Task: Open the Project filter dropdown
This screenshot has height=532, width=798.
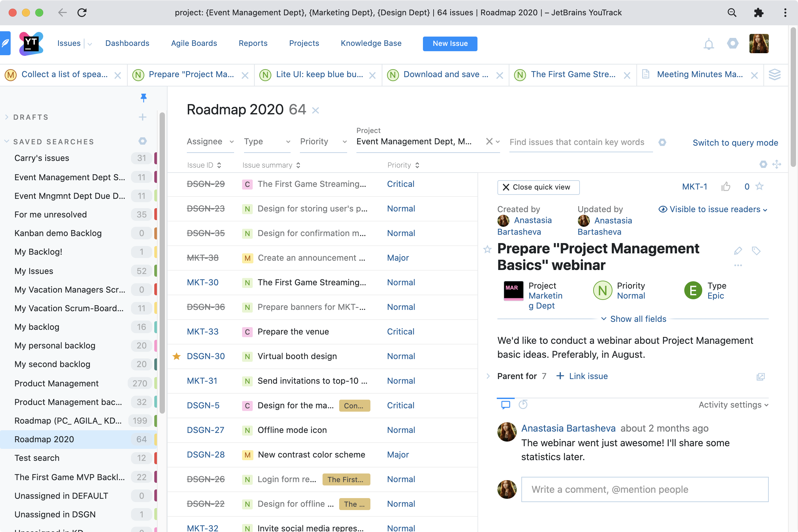Action: [x=498, y=142]
